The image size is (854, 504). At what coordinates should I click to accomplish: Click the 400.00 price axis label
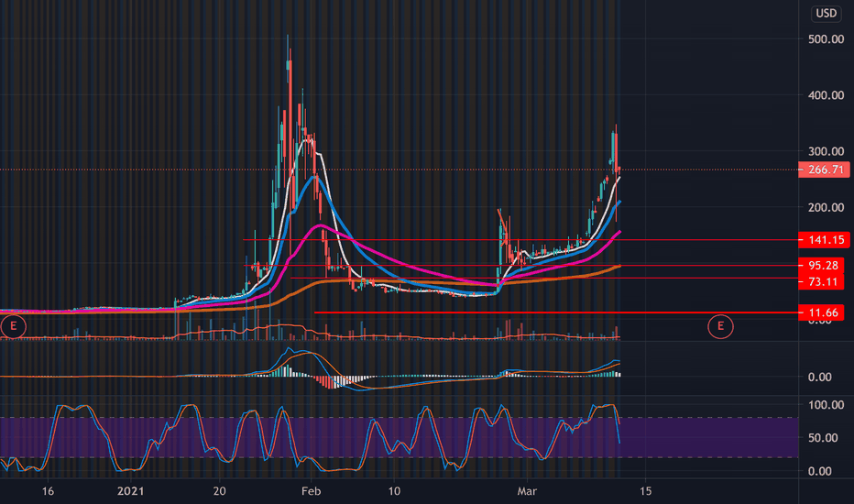coord(827,95)
